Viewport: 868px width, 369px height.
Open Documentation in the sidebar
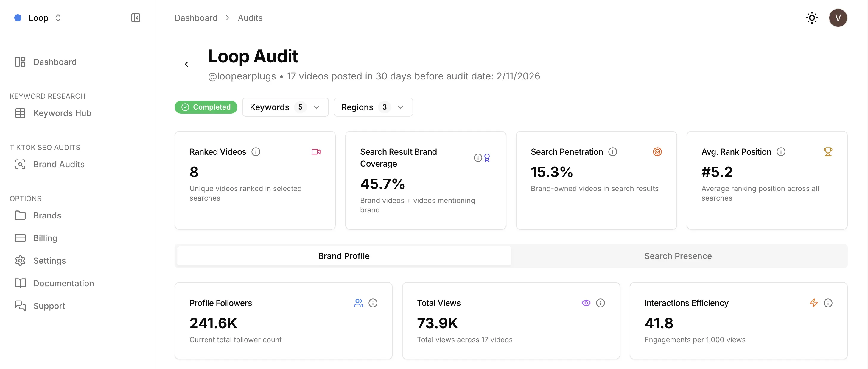(63, 283)
